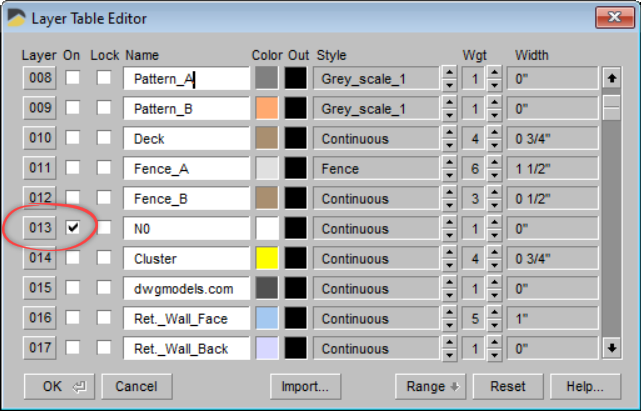Click the layer 016 number button
The image size is (641, 411).
39,319
